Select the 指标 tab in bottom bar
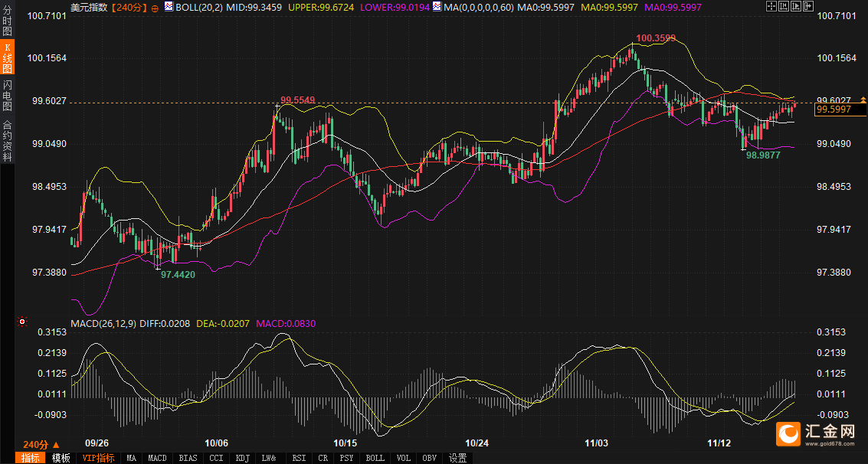The width and height of the screenshot is (868, 464). click(x=31, y=458)
